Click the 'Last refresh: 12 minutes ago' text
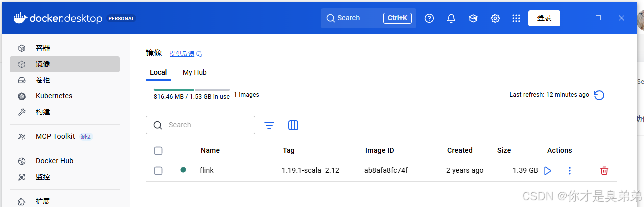The height and width of the screenshot is (207, 644). point(549,95)
